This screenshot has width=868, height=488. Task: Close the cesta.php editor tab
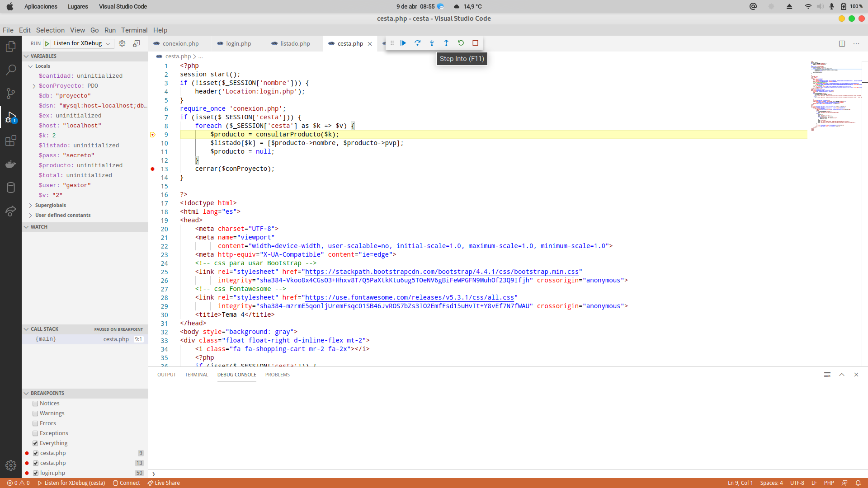tap(370, 44)
